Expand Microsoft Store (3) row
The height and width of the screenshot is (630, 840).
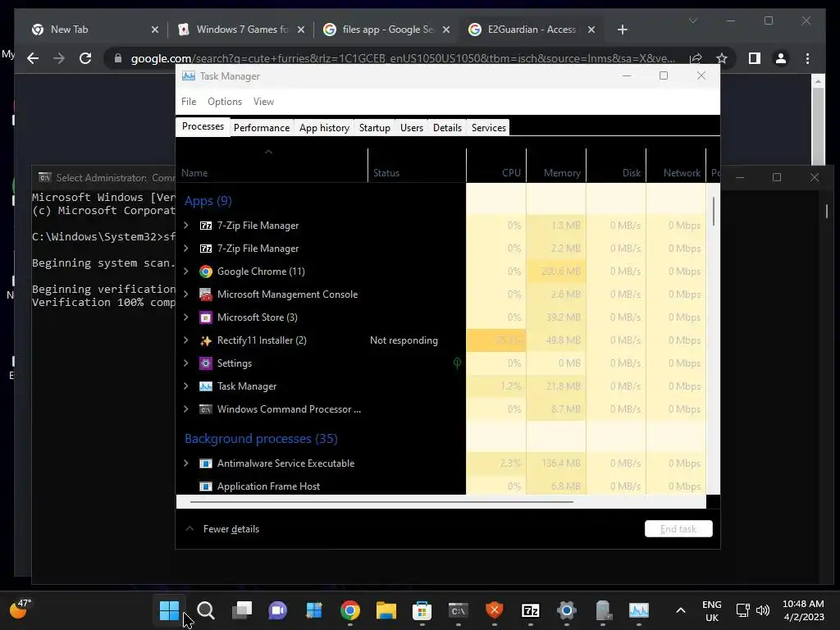(x=186, y=317)
